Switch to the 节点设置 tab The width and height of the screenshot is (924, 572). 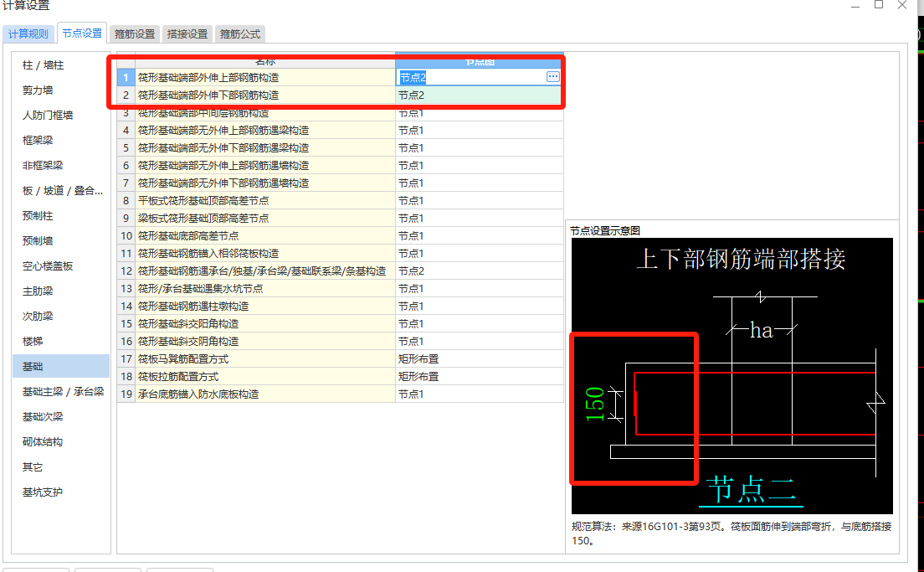[82, 33]
